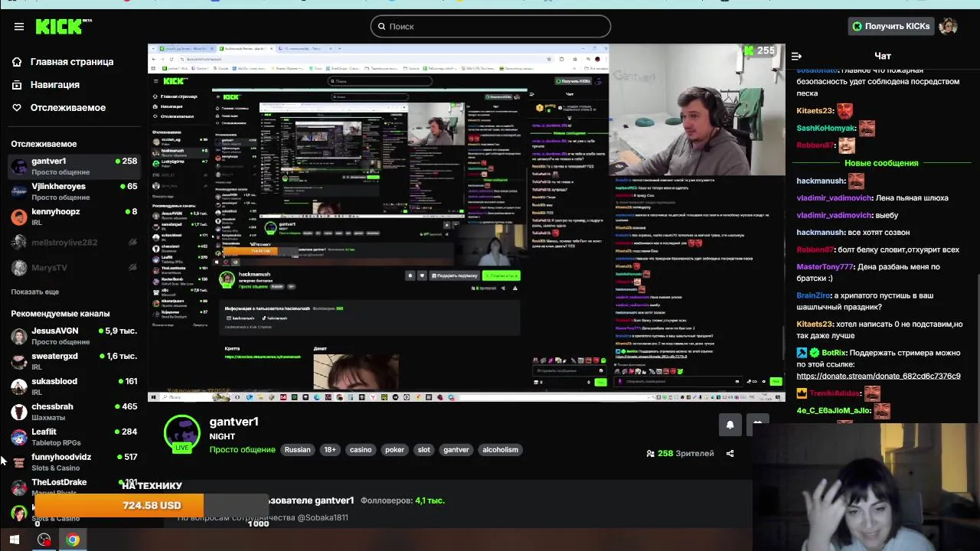The width and height of the screenshot is (980, 551).
Task: Select the poker tag
Action: point(394,450)
